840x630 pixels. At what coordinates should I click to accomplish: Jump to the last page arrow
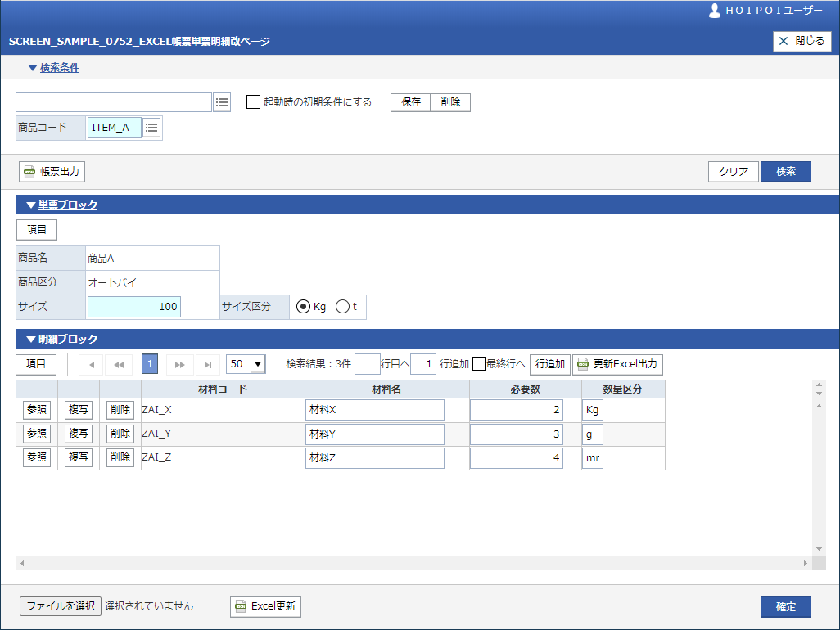208,364
